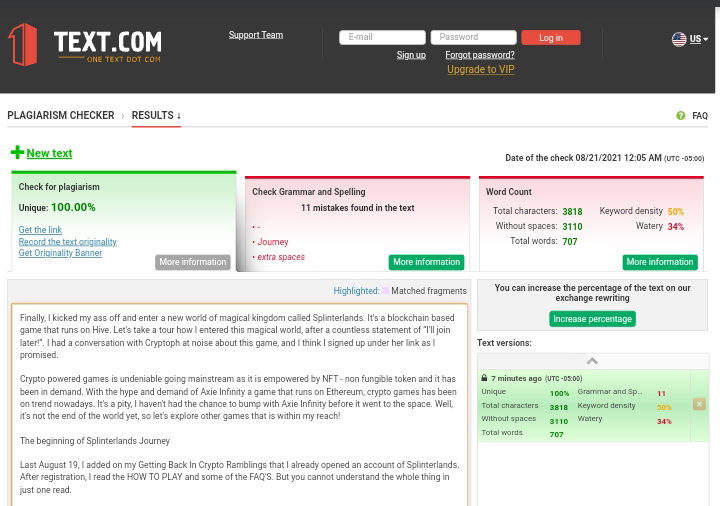Click the lock icon on text version
Image resolution: width=720 pixels, height=506 pixels.
(484, 378)
